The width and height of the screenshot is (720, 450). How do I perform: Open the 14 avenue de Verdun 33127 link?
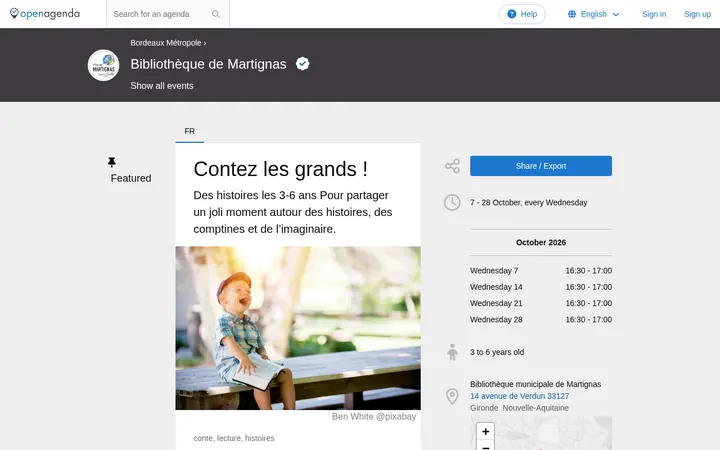[x=519, y=396]
